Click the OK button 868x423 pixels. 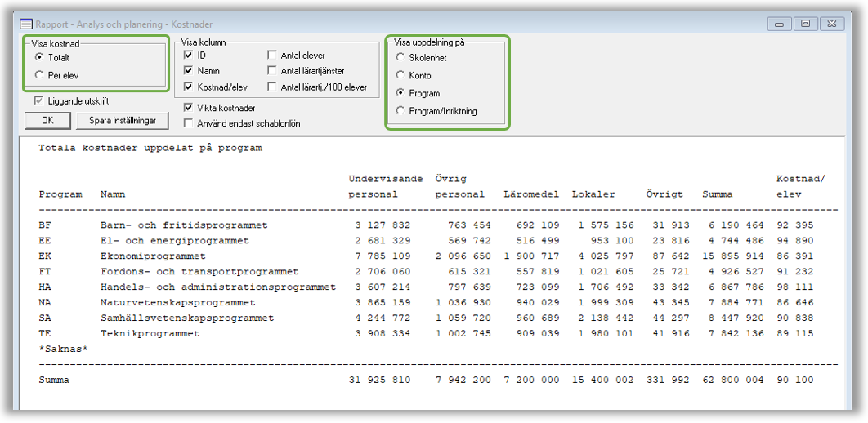(x=47, y=121)
